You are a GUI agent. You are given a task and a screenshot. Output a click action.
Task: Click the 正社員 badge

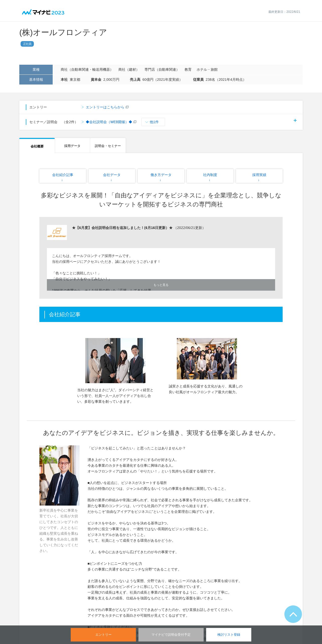(27, 44)
